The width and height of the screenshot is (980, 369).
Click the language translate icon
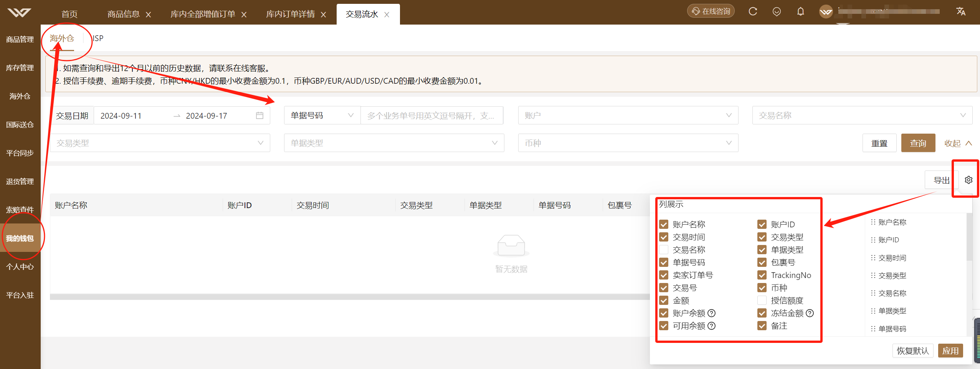(x=961, y=12)
